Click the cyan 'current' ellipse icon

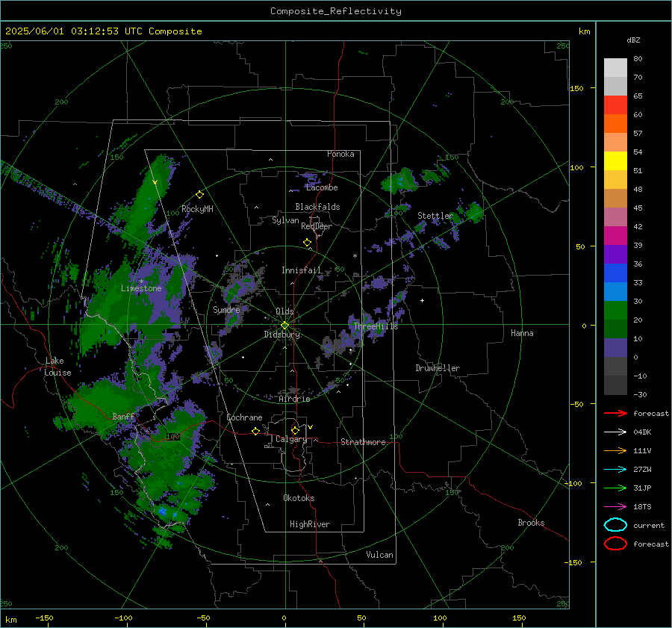point(615,525)
